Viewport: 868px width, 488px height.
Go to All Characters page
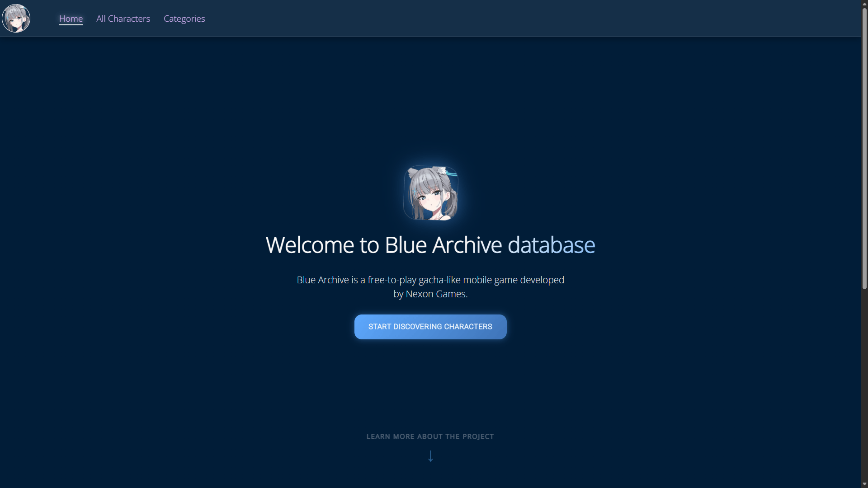123,19
